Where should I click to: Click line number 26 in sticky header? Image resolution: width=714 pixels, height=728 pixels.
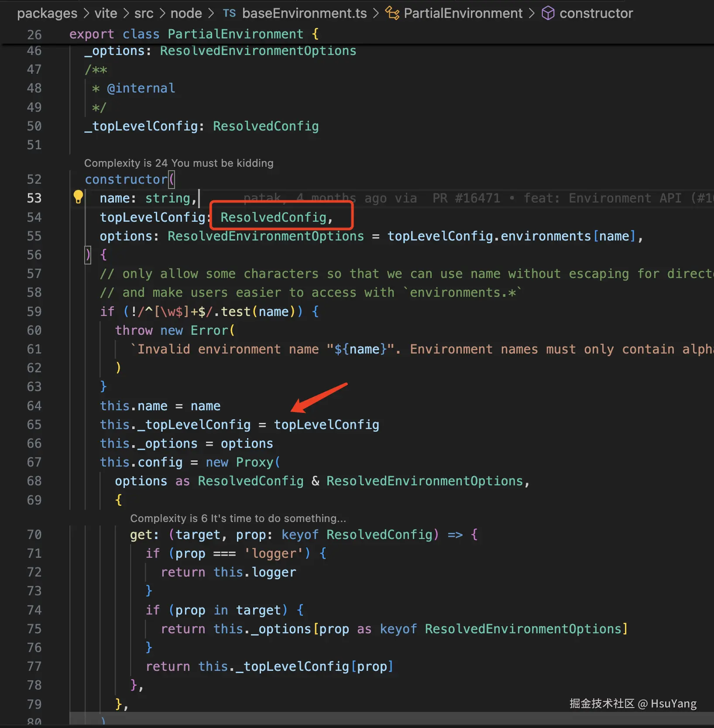pyautogui.click(x=34, y=34)
